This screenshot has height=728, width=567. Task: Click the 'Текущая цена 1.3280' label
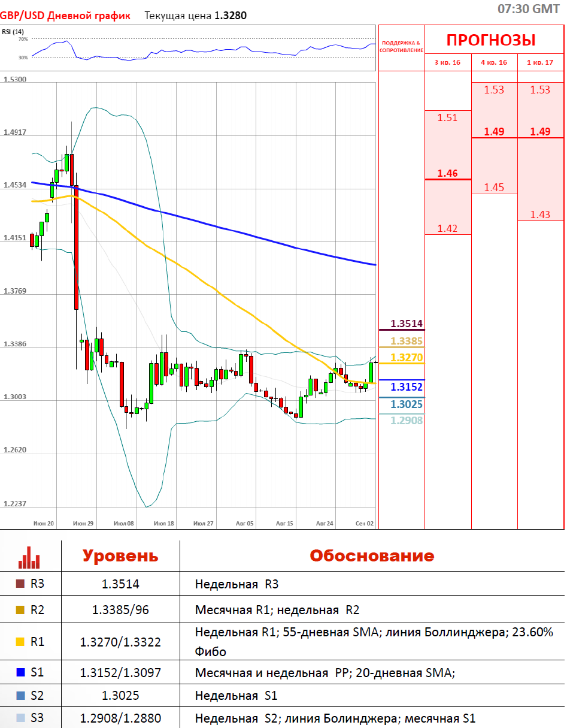[x=196, y=16]
